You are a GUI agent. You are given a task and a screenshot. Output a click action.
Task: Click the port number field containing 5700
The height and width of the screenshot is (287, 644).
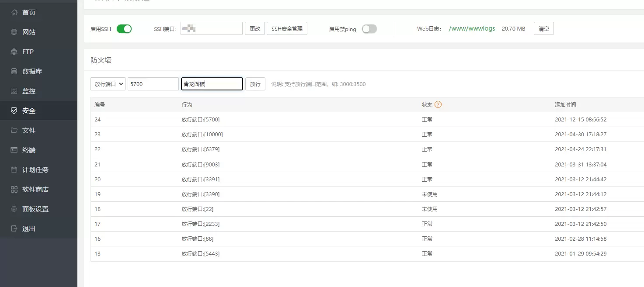click(153, 84)
